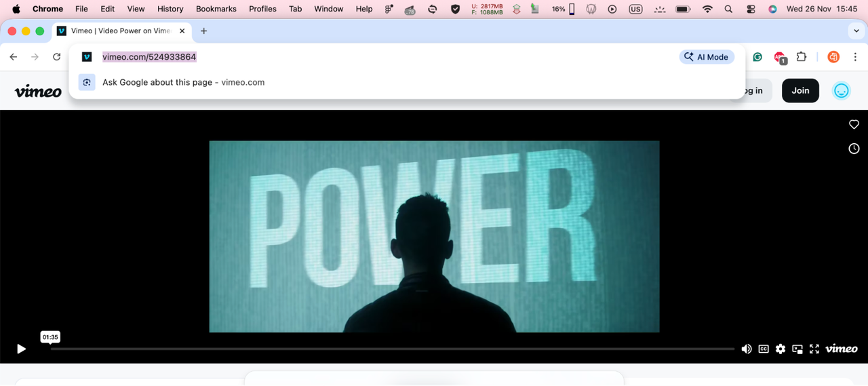
Task: Open the Apple menu
Action: pos(16,9)
